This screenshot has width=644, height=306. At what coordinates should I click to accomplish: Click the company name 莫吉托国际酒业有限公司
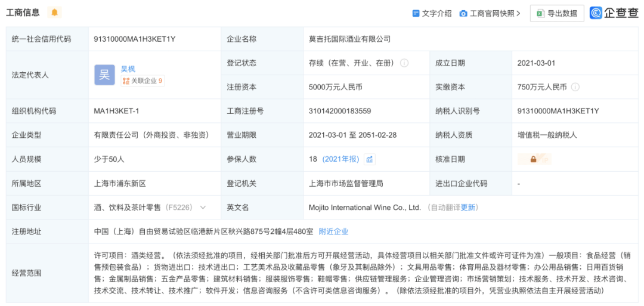349,39
